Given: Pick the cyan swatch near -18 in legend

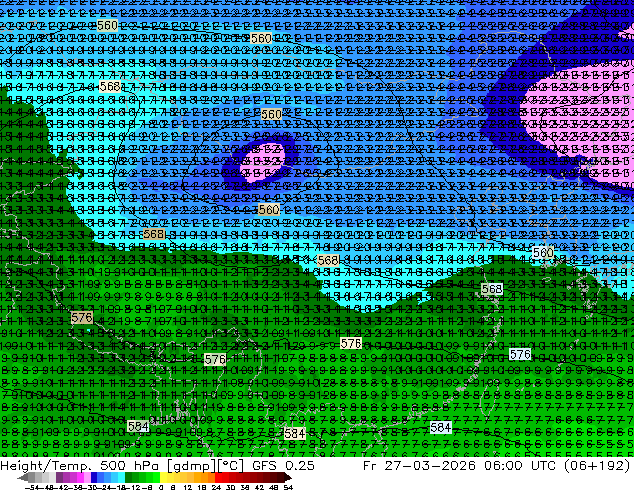Looking at the screenshot, I should point(121,477).
